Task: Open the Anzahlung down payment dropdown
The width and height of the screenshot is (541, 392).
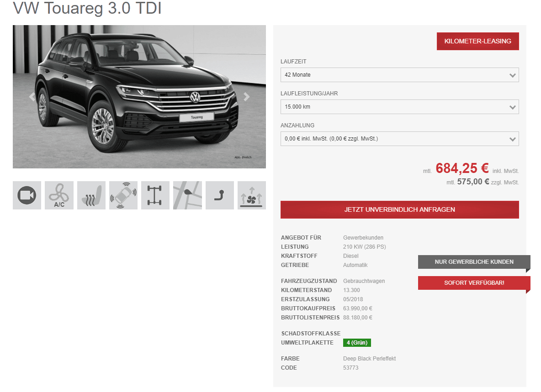Action: pyautogui.click(x=399, y=139)
